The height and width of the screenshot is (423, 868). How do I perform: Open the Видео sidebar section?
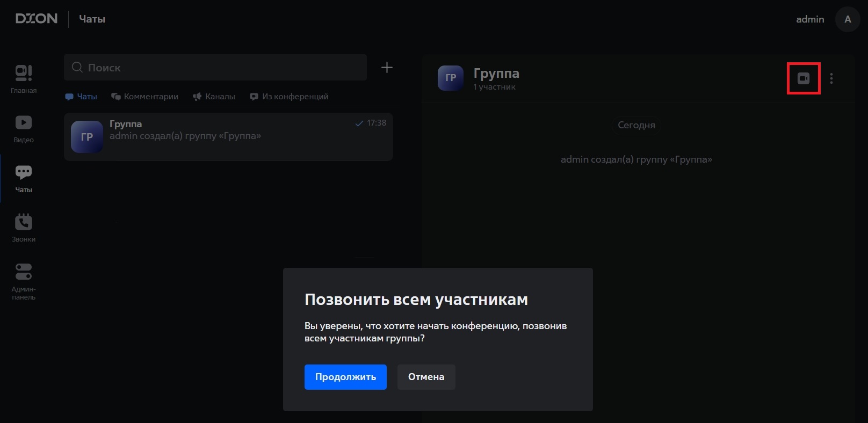tap(24, 128)
